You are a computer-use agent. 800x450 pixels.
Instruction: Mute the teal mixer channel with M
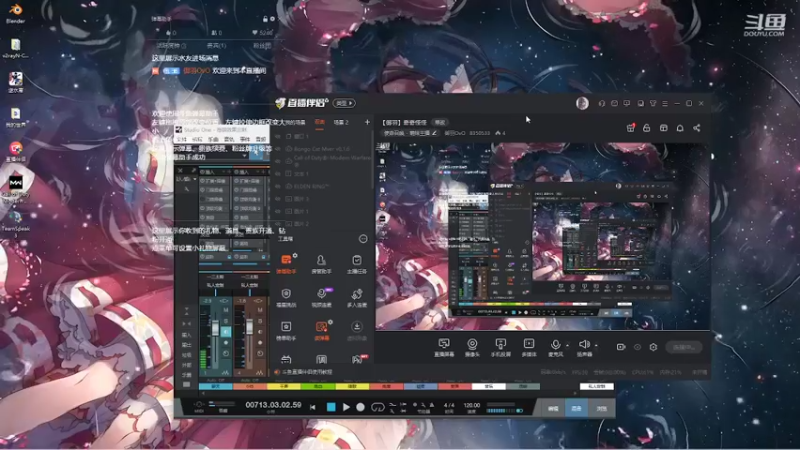click(226, 310)
